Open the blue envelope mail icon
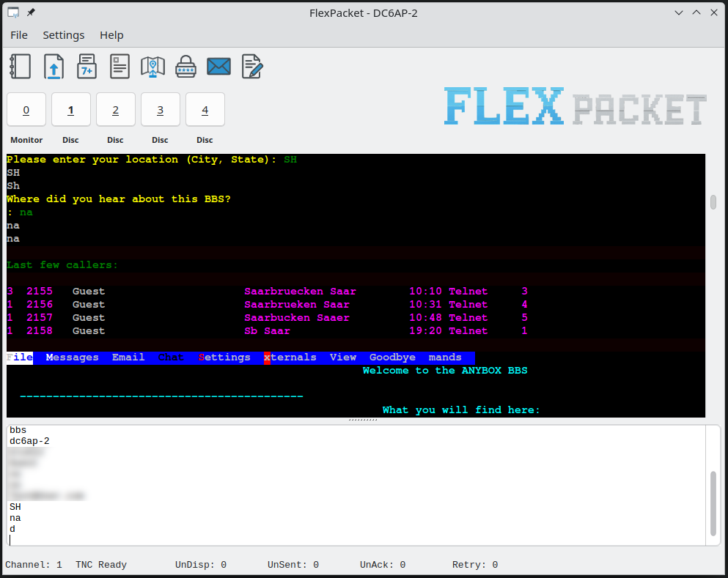The height and width of the screenshot is (578, 728). (x=218, y=67)
